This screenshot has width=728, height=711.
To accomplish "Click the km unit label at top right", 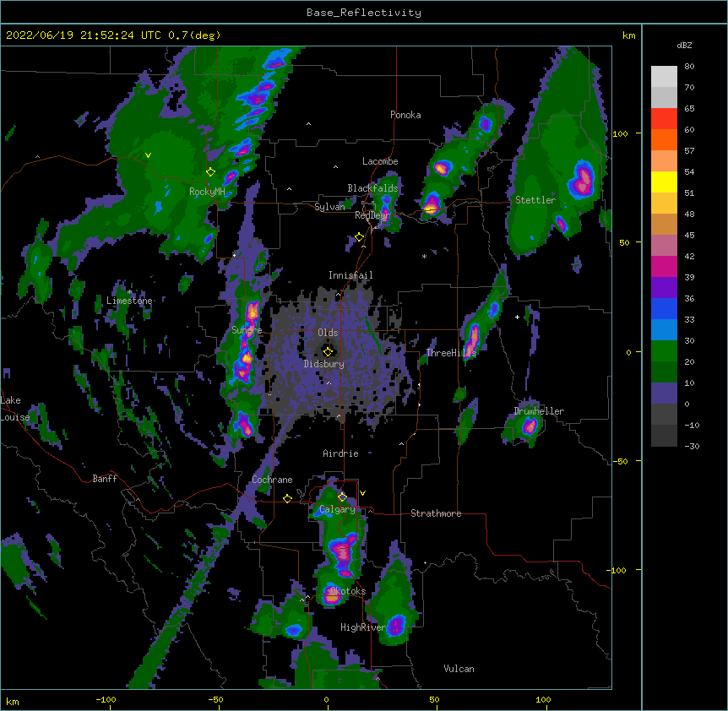I will click(x=629, y=35).
